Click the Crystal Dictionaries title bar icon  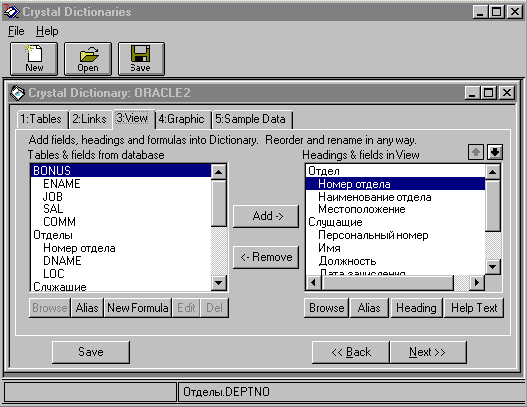[11, 12]
